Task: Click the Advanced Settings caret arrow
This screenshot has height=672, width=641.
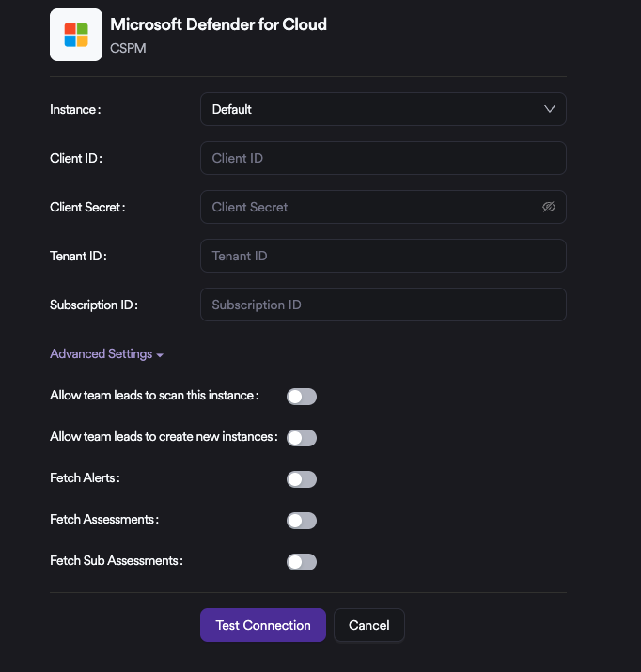Action: (160, 355)
